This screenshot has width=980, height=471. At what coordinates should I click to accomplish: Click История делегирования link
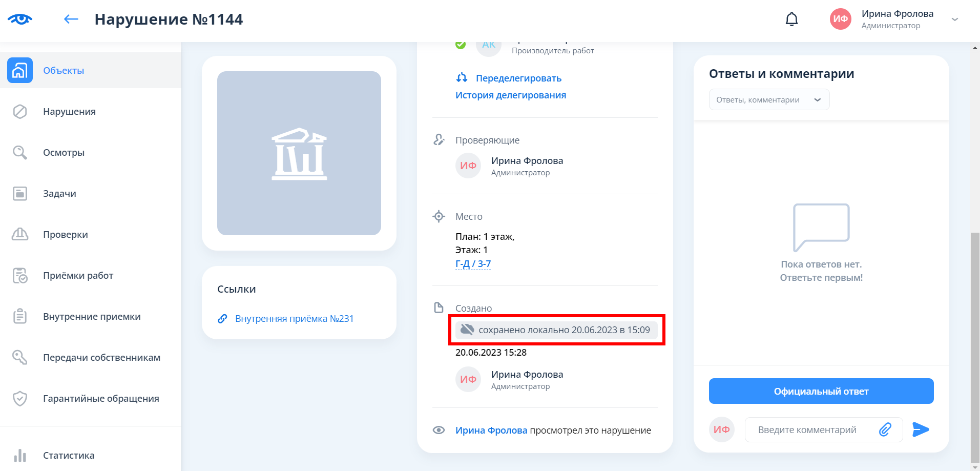pos(510,95)
